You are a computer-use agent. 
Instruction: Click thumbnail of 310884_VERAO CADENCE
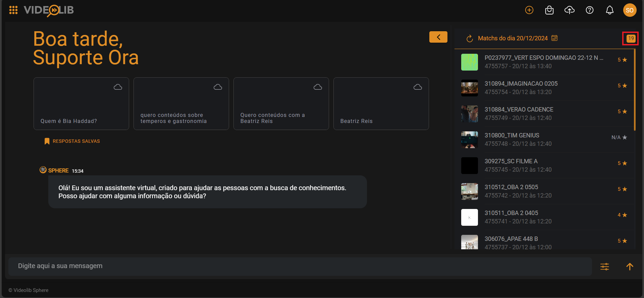470,114
